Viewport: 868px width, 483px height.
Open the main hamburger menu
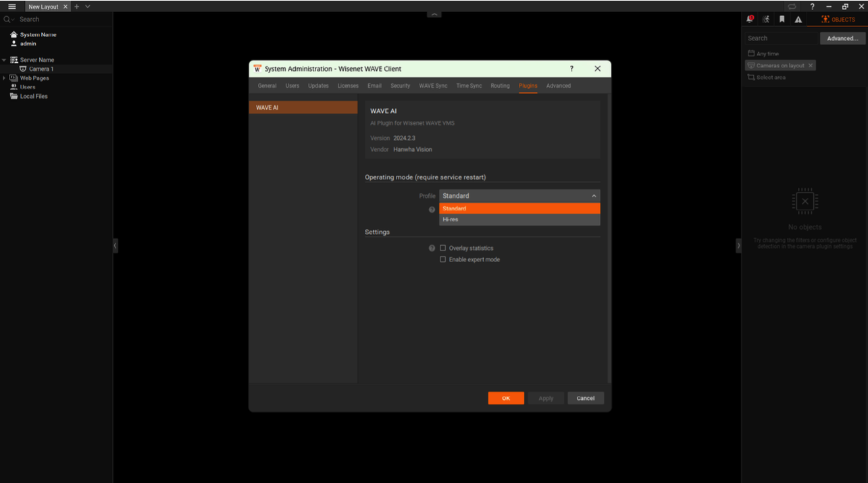pos(11,6)
